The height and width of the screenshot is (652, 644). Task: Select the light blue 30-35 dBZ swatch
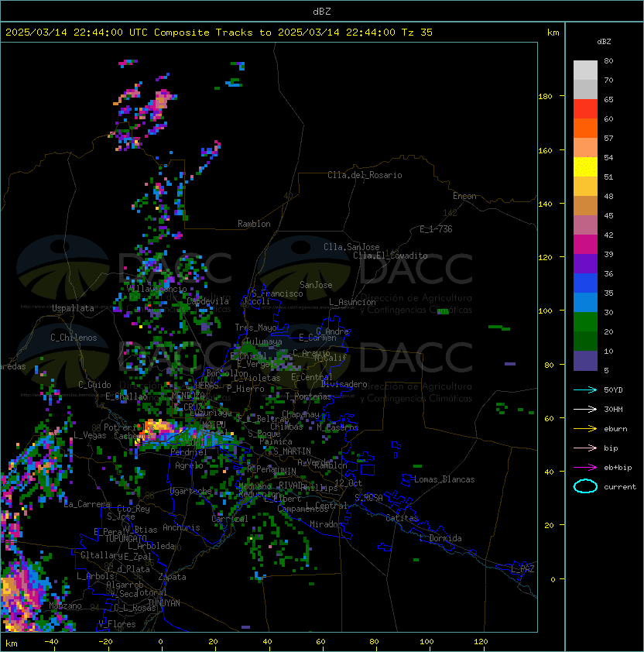pyautogui.click(x=585, y=303)
